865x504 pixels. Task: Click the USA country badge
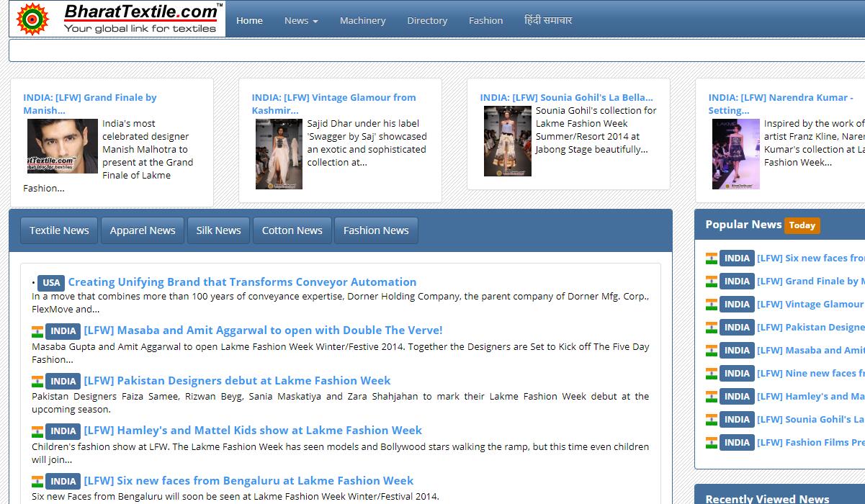(51, 282)
